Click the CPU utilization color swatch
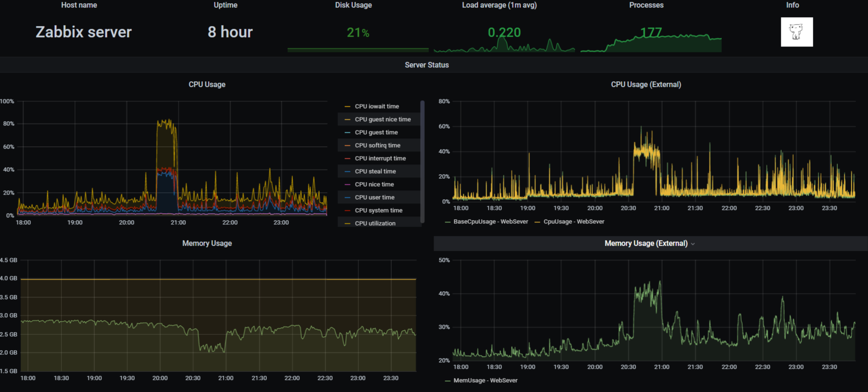868x392 pixels. pyautogui.click(x=347, y=223)
